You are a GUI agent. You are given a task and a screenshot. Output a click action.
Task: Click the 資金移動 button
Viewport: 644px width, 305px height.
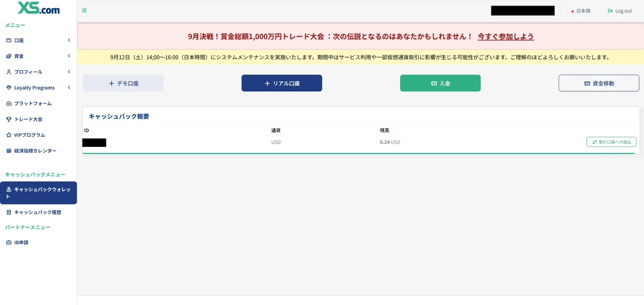(x=599, y=83)
